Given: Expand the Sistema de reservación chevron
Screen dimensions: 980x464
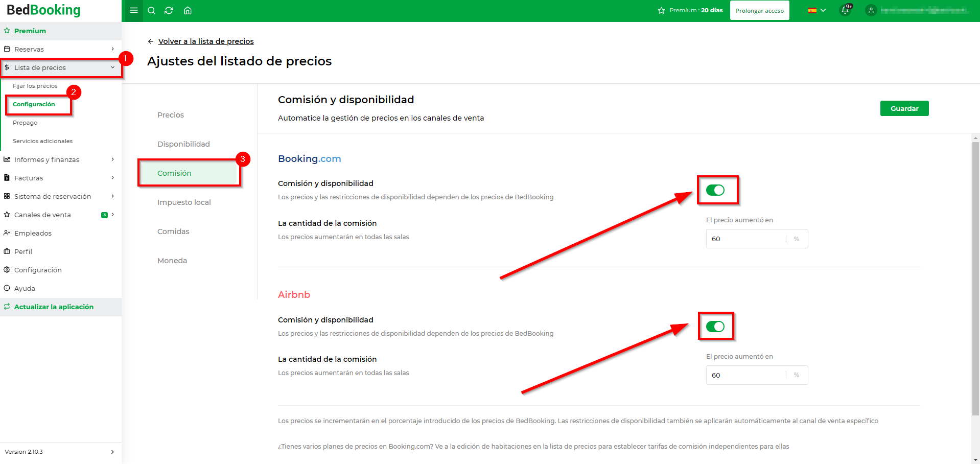Looking at the screenshot, I should pyautogui.click(x=113, y=196).
